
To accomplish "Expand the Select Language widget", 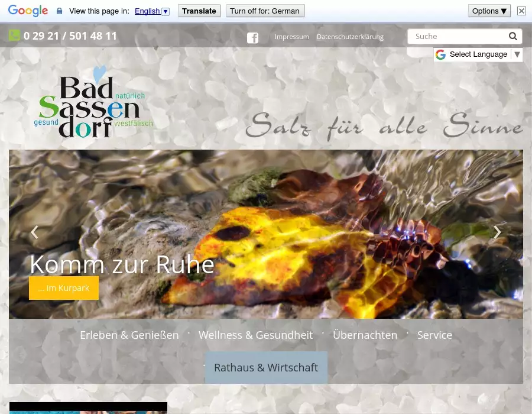I will pos(478,54).
